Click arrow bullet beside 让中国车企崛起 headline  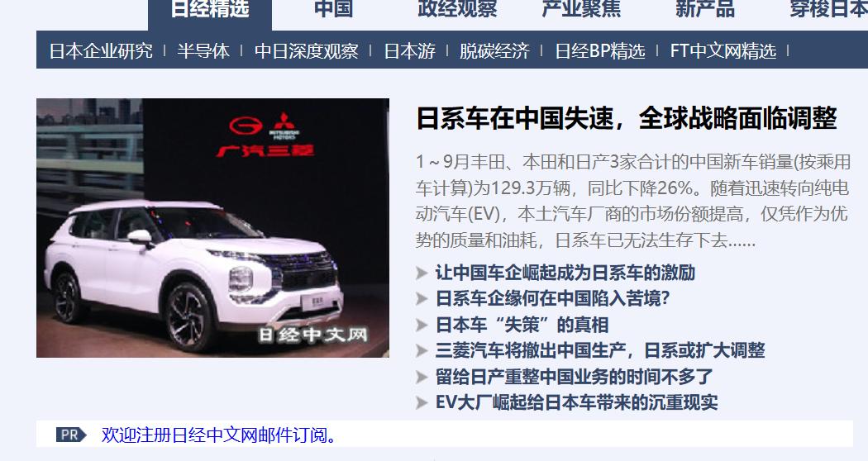[x=422, y=273]
